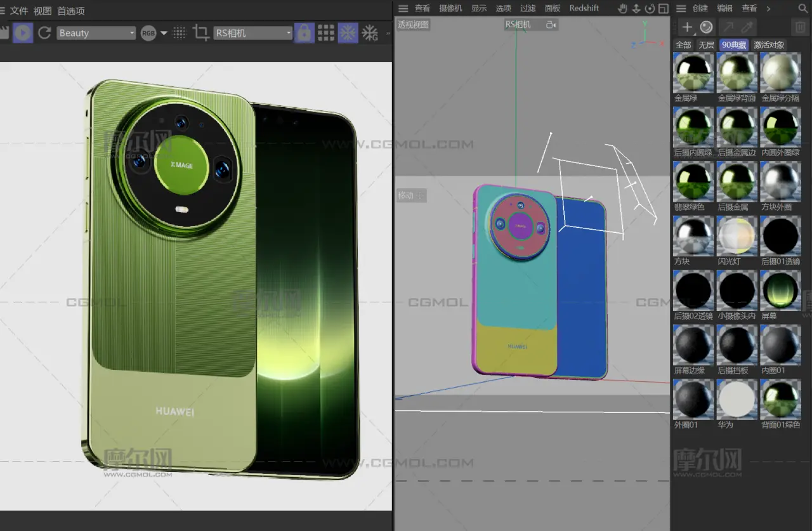Select the 闪光灯 material thumbnail

(737, 236)
